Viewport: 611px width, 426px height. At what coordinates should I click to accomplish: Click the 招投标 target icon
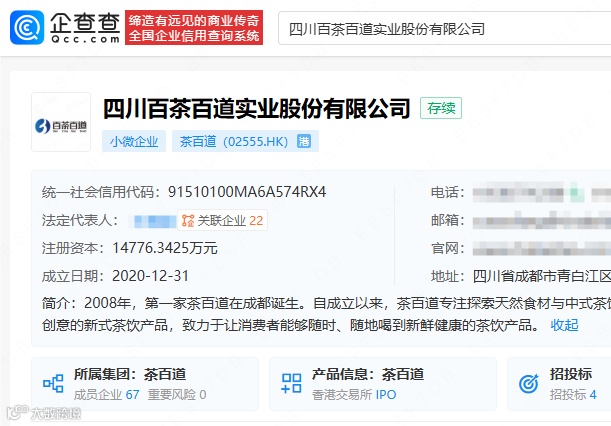tap(529, 384)
